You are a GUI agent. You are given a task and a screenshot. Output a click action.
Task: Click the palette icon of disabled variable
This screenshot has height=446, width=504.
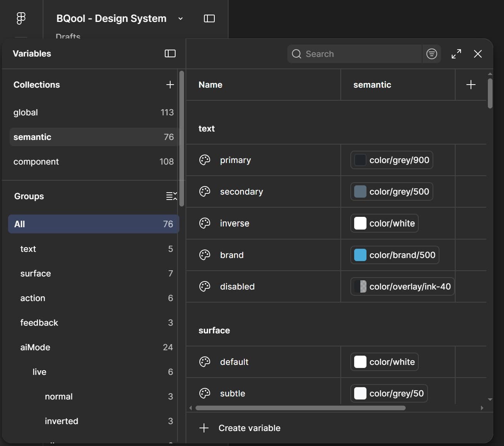coord(205,286)
